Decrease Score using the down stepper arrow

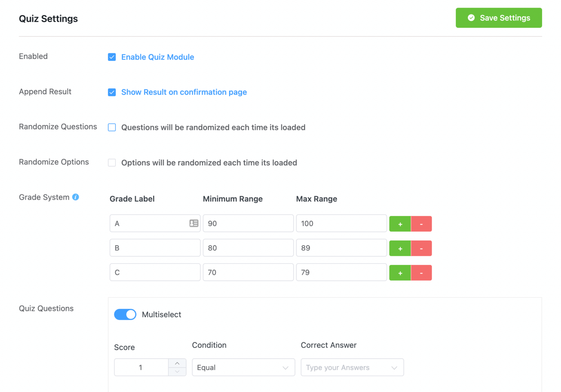[x=178, y=372]
